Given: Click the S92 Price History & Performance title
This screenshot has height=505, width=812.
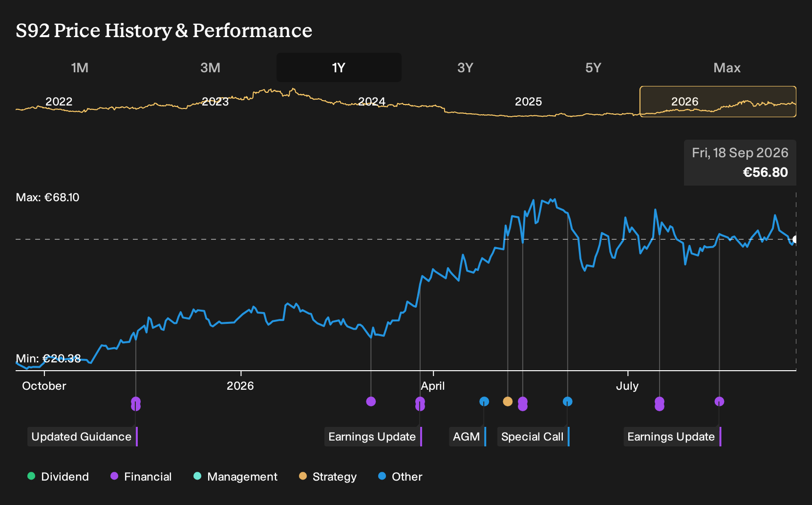Looking at the screenshot, I should coord(164,30).
